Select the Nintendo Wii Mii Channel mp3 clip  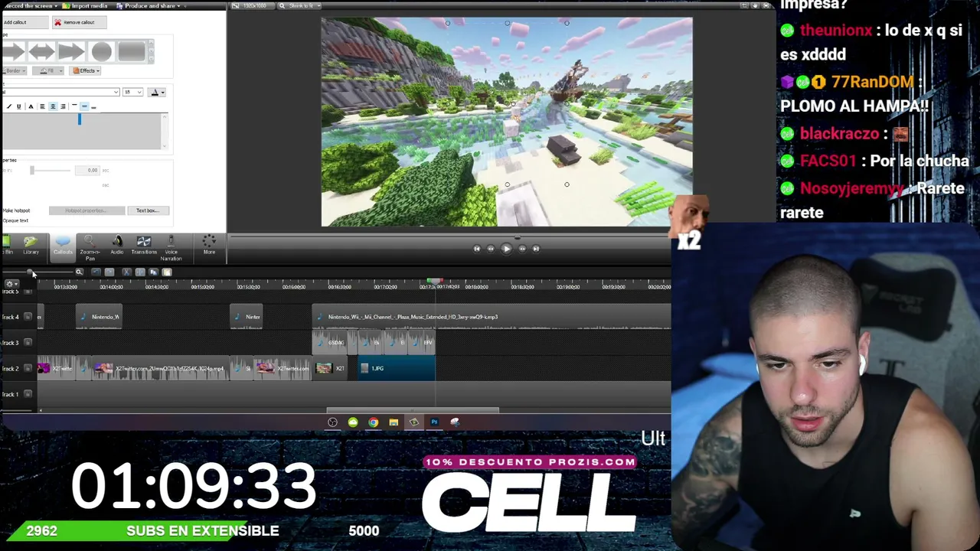click(x=492, y=317)
